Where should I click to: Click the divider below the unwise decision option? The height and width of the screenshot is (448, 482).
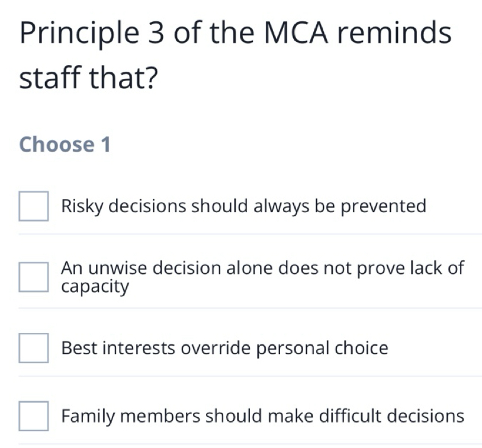coord(250,308)
